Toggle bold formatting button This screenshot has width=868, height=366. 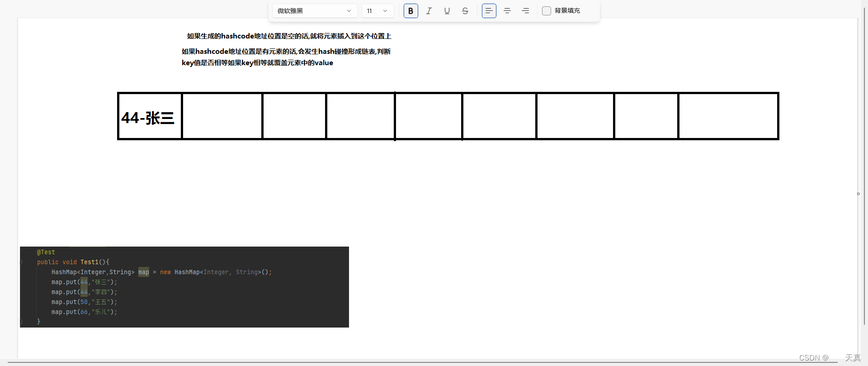point(410,11)
